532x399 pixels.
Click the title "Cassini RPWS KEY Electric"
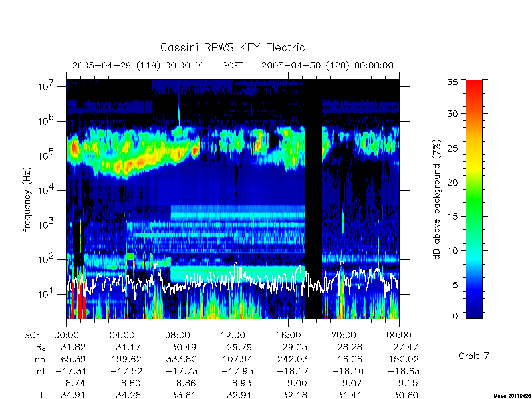pyautogui.click(x=232, y=47)
